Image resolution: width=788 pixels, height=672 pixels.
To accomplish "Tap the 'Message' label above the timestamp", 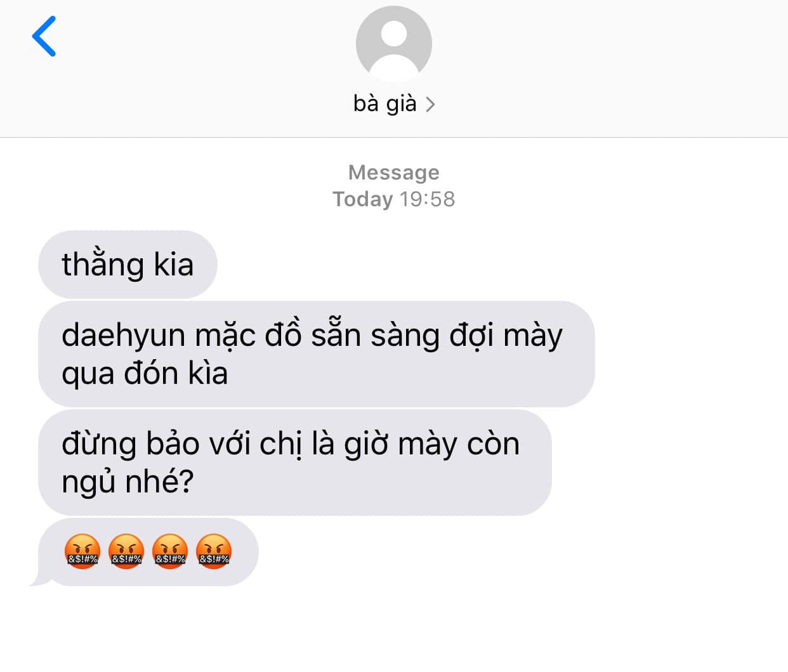I will tap(394, 173).
